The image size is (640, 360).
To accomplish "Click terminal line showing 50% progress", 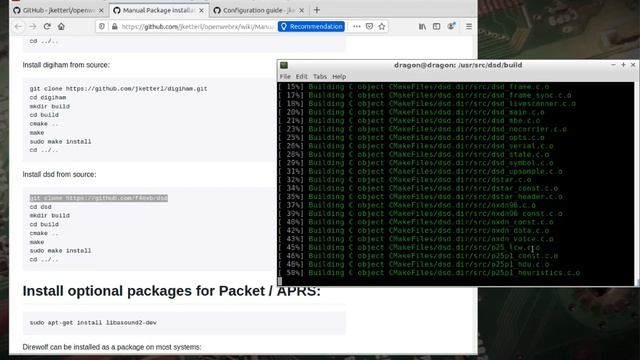I will click(x=429, y=273).
